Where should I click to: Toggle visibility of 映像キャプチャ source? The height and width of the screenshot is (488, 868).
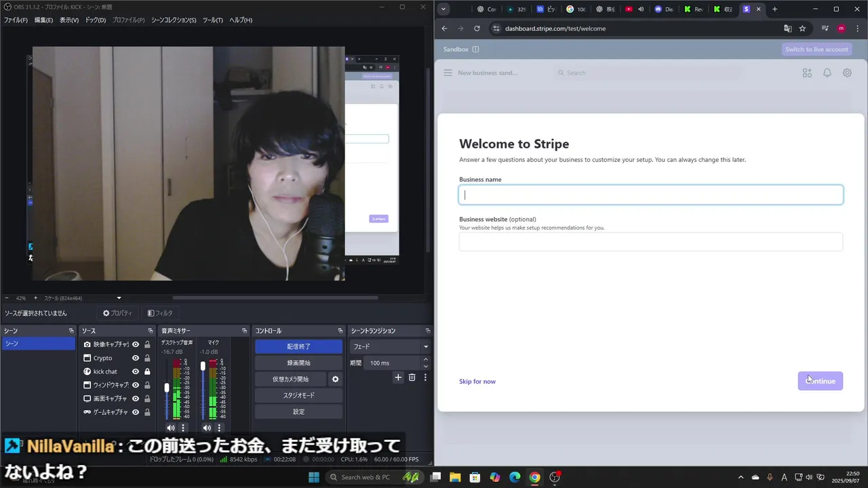(x=136, y=344)
